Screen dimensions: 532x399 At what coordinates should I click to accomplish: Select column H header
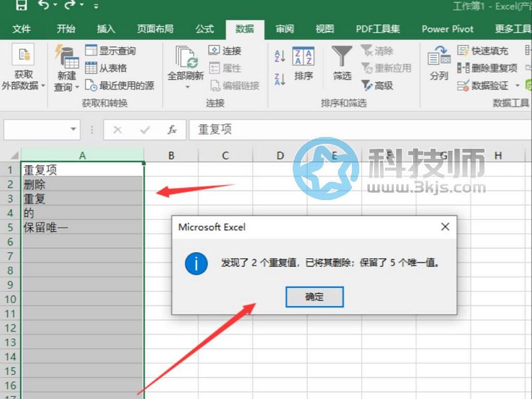pyautogui.click(x=498, y=155)
